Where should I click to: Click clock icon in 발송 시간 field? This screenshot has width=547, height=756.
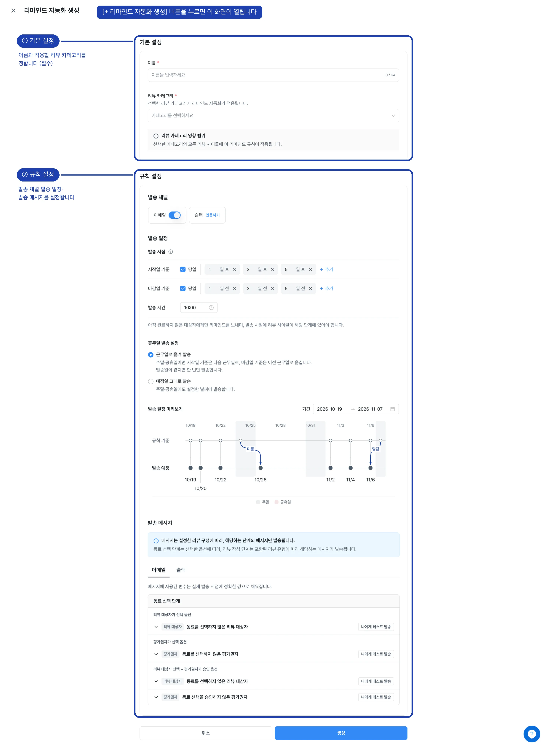[211, 308]
